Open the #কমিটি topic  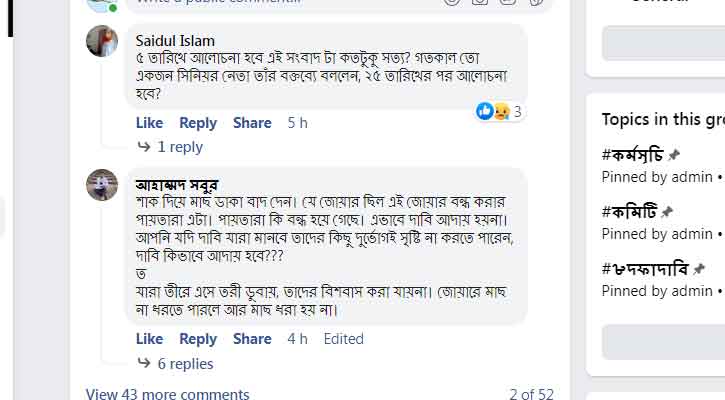(x=628, y=212)
